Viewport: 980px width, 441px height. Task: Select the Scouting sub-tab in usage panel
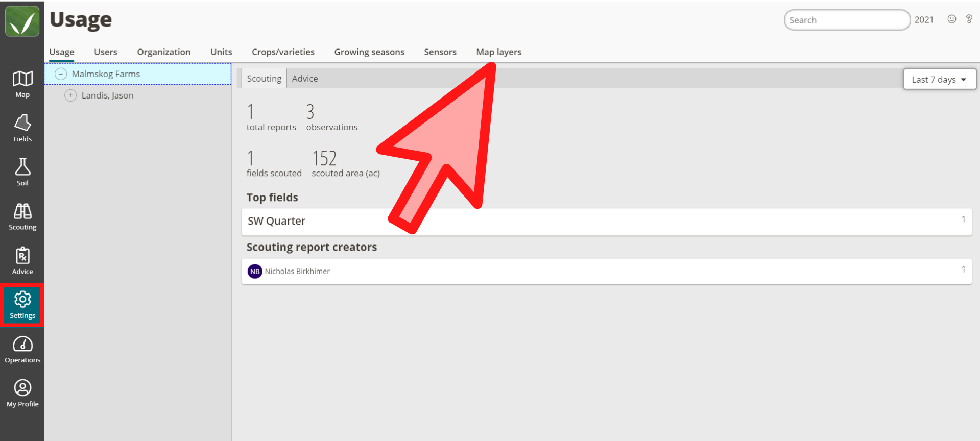264,79
